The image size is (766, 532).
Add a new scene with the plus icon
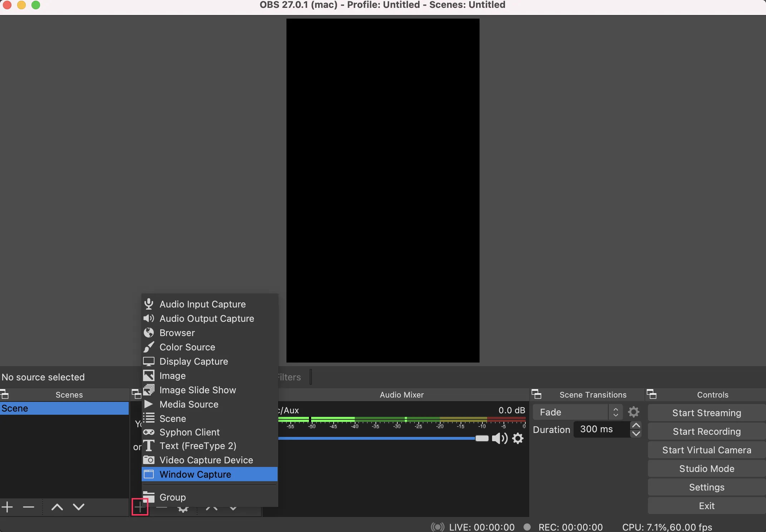tap(7, 507)
